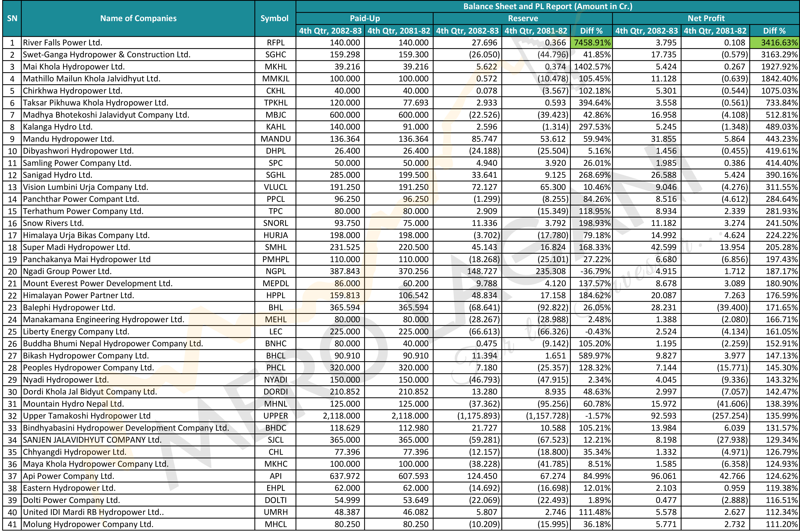800x532 pixels.
Task: Select the paid-up value "637.972"
Action: [345, 476]
